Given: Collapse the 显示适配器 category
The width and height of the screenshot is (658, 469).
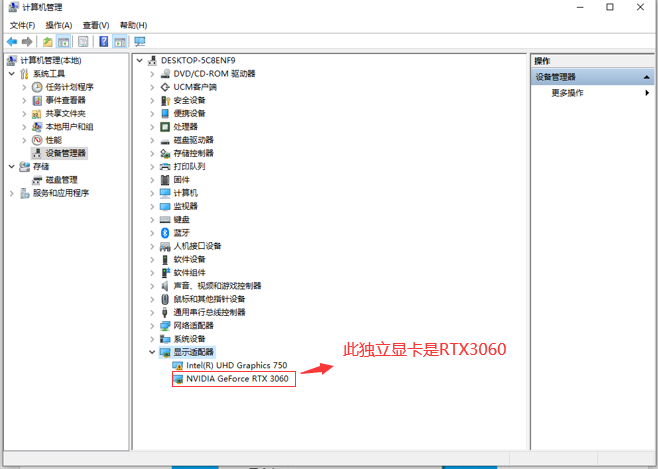Looking at the screenshot, I should [152, 352].
